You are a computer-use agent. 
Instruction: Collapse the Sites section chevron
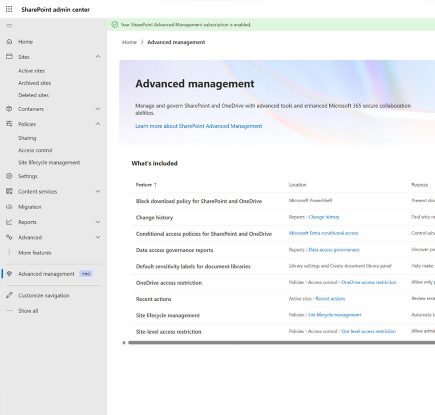point(98,57)
